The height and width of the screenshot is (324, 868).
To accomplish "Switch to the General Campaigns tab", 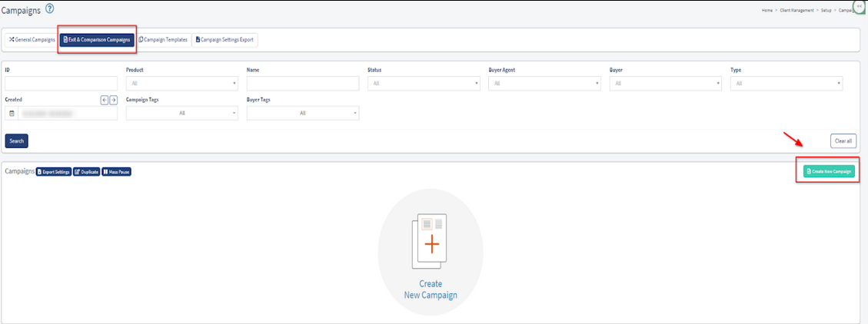I will [32, 39].
